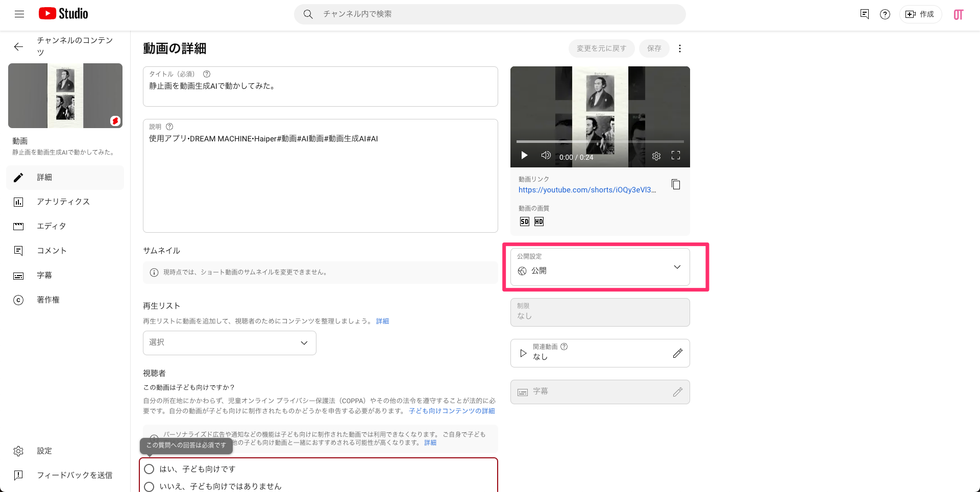Edit related video with pencil icon
Screen dimensions: 980x492
click(677, 353)
